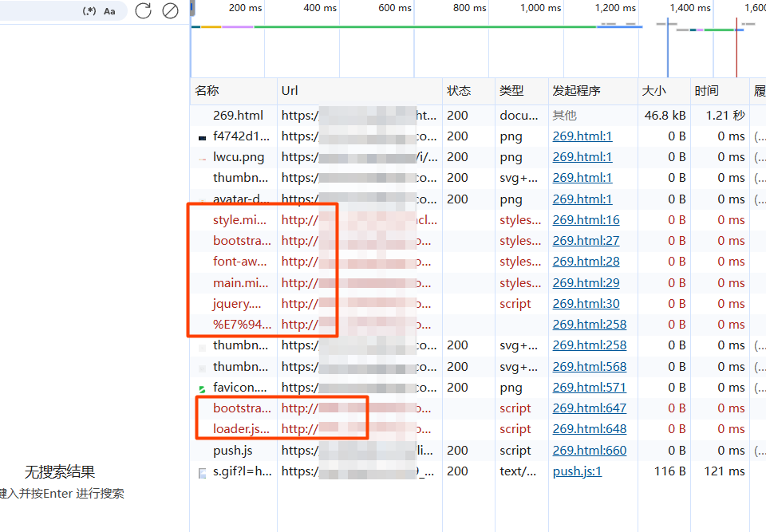Click the clear search results icon

click(170, 10)
